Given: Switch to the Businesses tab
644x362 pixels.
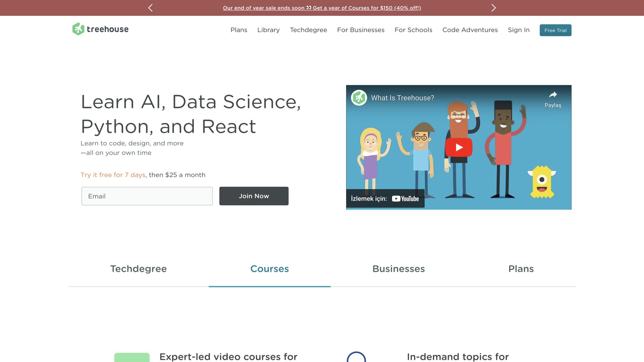Looking at the screenshot, I should [398, 269].
